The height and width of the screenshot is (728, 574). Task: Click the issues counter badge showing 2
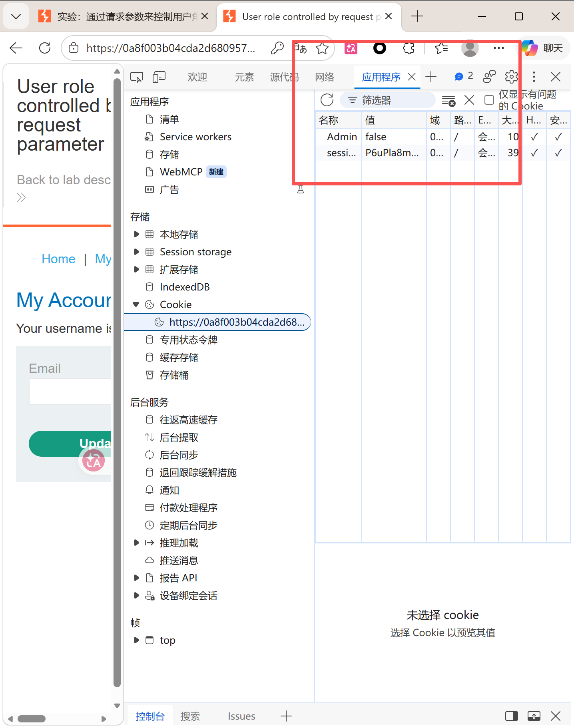(x=464, y=76)
